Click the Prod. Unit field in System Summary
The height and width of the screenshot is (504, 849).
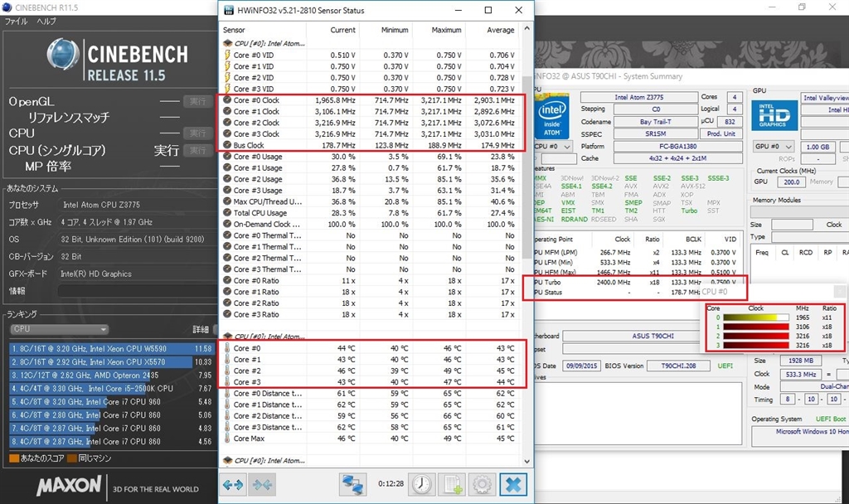(721, 133)
